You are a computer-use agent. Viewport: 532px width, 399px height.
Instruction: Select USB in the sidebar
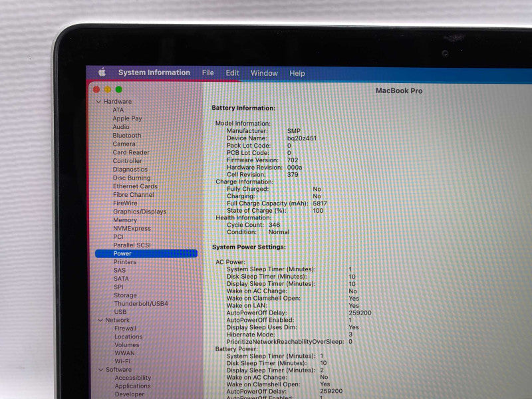pos(120,311)
